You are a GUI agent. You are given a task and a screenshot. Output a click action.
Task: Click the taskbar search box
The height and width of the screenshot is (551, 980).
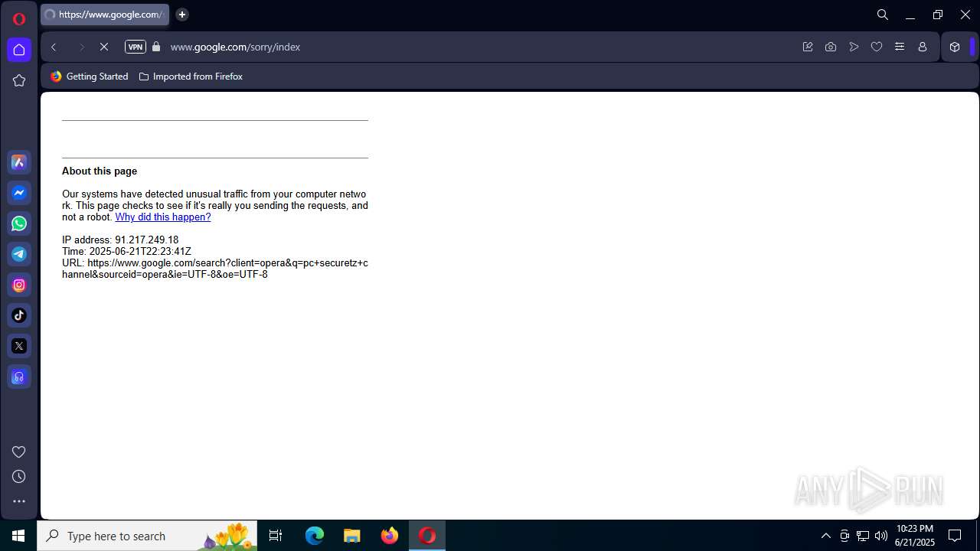(147, 536)
